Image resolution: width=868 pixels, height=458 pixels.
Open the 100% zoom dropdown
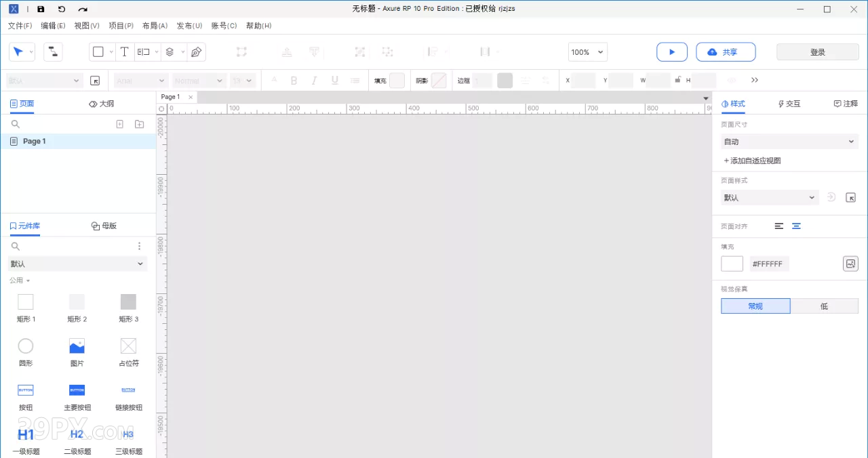pyautogui.click(x=587, y=52)
